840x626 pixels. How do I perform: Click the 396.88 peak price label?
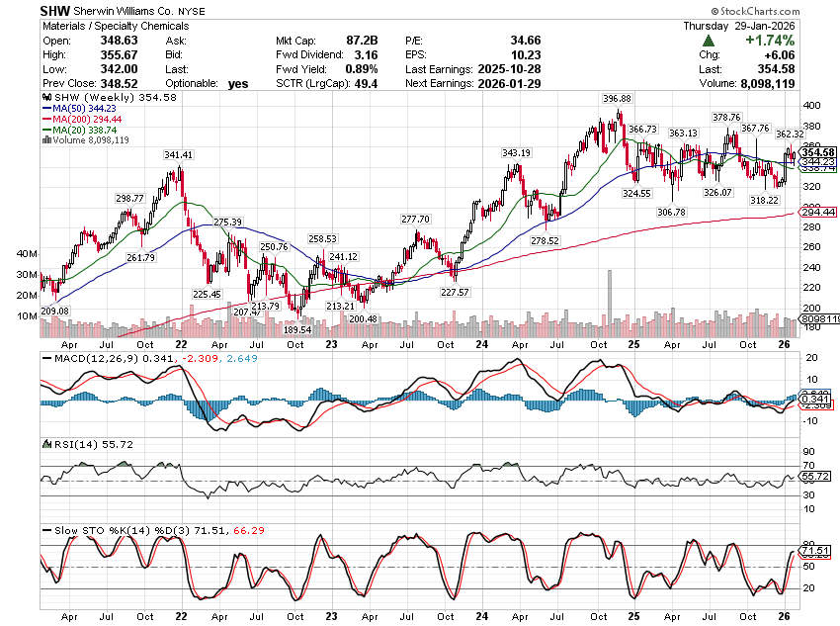click(617, 99)
